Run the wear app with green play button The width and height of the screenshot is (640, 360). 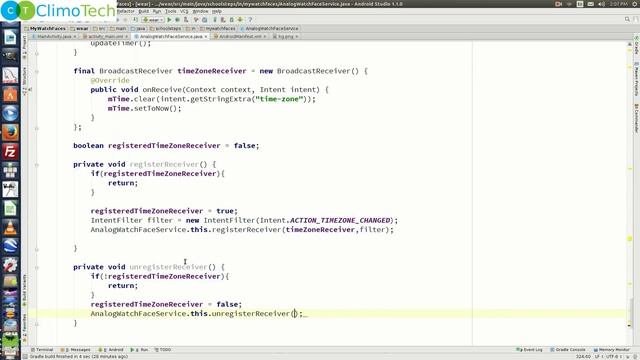coord(169,20)
